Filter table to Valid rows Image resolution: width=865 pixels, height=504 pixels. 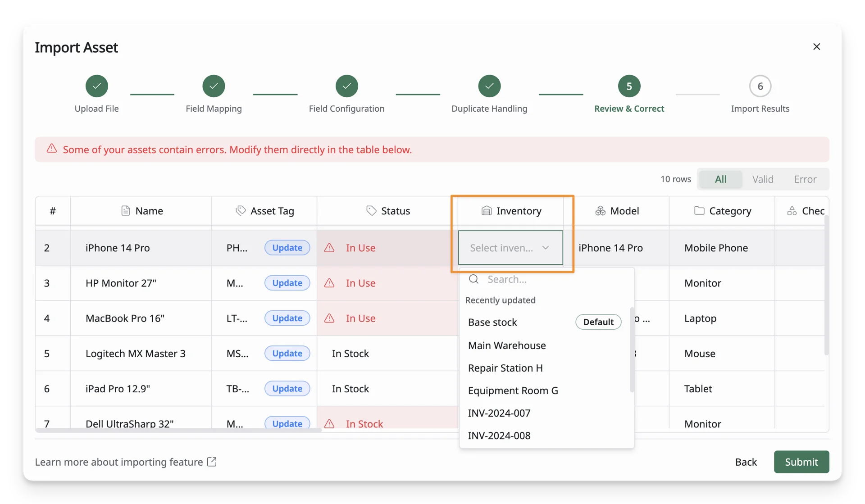coord(763,179)
